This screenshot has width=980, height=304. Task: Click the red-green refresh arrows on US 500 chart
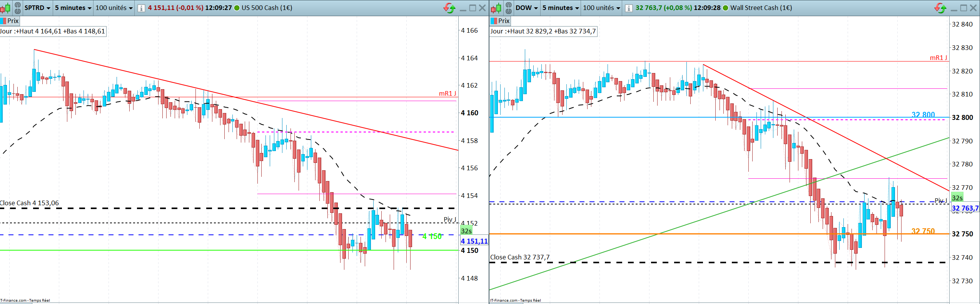pos(449,8)
